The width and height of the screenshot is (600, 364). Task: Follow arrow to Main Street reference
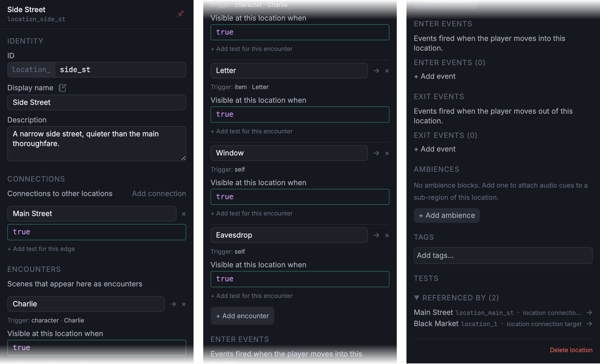[589, 312]
